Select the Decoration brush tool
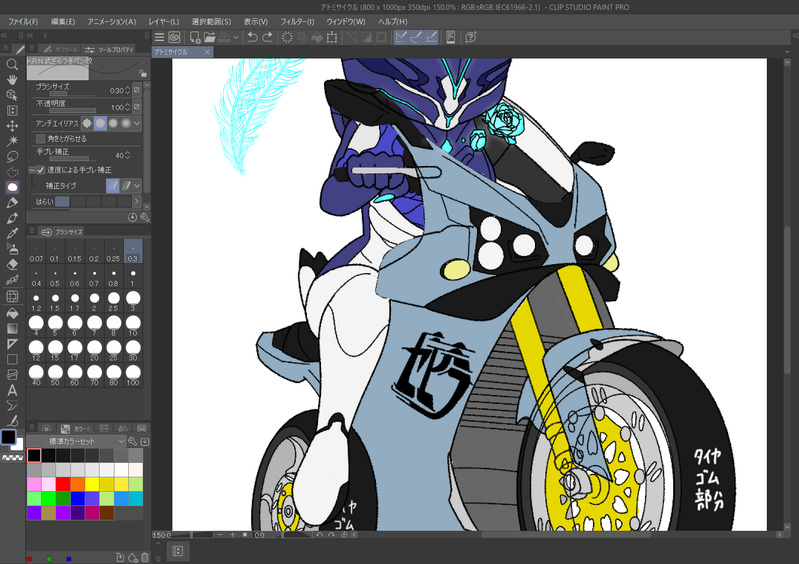 point(12,280)
